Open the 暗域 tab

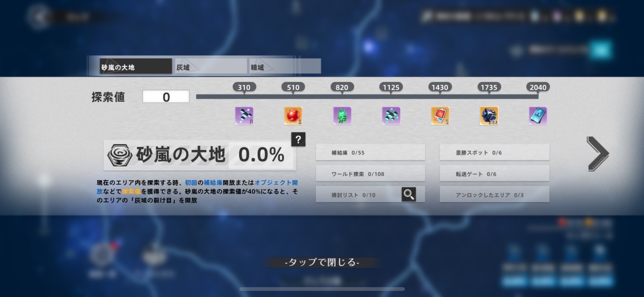click(x=285, y=66)
